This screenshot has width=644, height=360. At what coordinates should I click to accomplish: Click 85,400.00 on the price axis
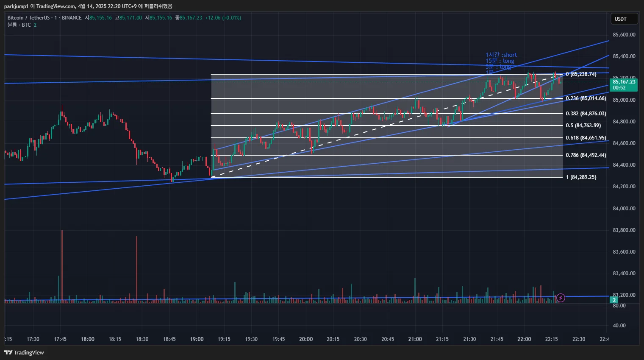(x=624, y=56)
